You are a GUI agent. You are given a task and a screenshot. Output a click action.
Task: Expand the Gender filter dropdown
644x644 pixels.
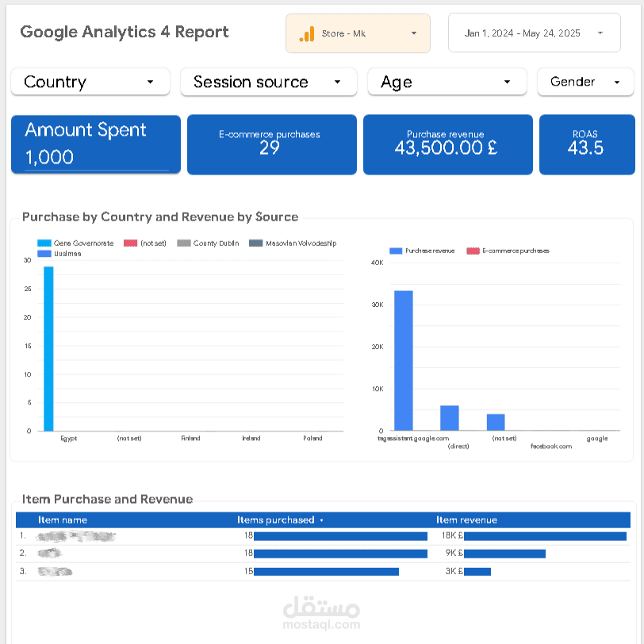coord(585,82)
